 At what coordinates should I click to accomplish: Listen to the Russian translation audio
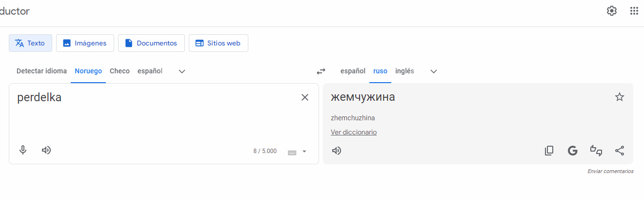[337, 151]
